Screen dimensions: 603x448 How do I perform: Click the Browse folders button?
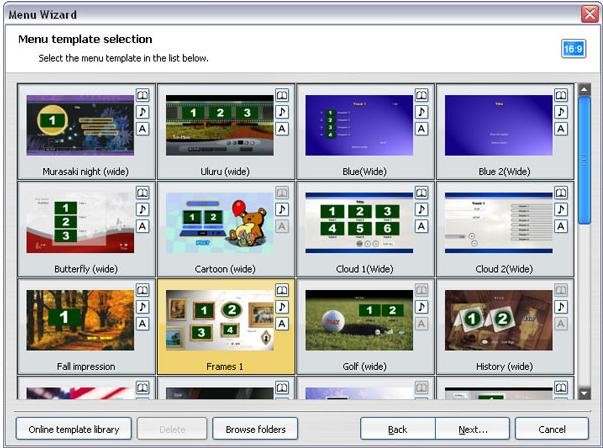[x=255, y=429]
